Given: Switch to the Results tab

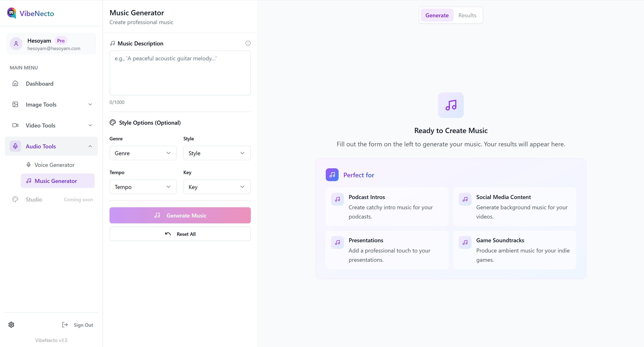Looking at the screenshot, I should pyautogui.click(x=467, y=15).
